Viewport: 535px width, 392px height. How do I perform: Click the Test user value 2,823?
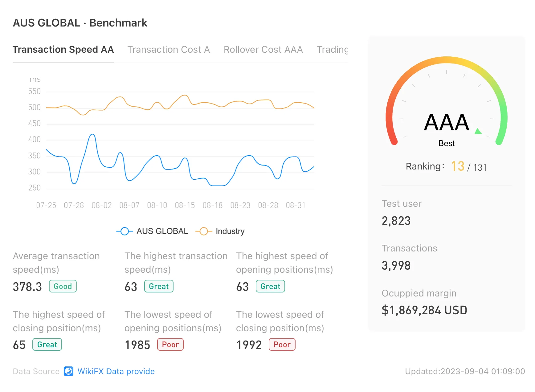click(396, 221)
